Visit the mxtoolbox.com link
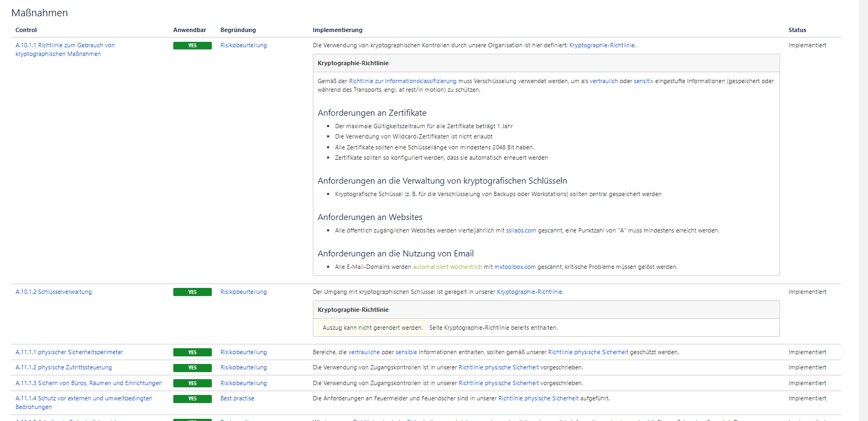 coord(514,267)
